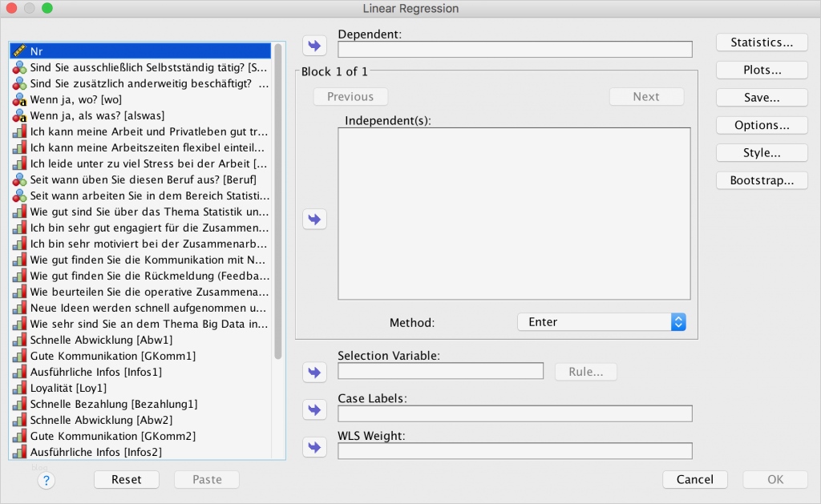The width and height of the screenshot is (821, 504).
Task: Click nominal icon of 'Seit wann üben Sie diesen Beruf'
Action: click(x=19, y=179)
